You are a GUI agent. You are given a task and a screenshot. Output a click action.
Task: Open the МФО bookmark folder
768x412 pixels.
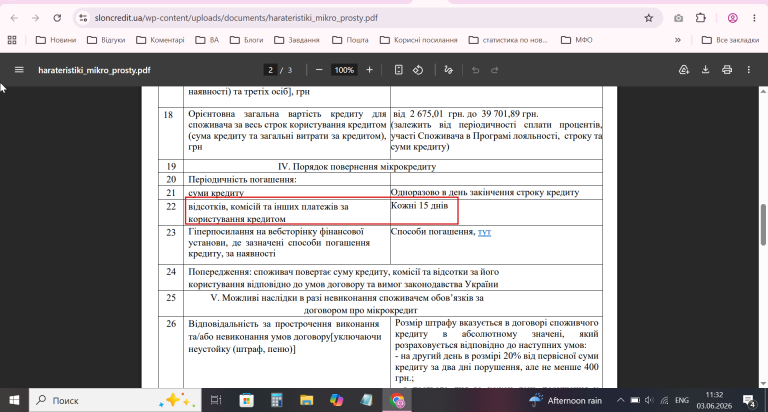tap(577, 40)
